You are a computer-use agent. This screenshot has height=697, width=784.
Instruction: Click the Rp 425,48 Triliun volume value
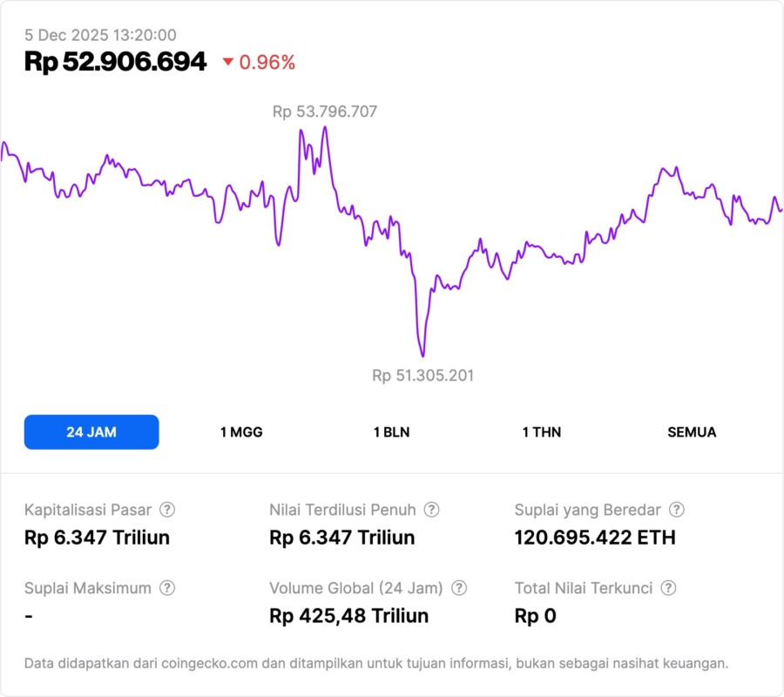[349, 616]
